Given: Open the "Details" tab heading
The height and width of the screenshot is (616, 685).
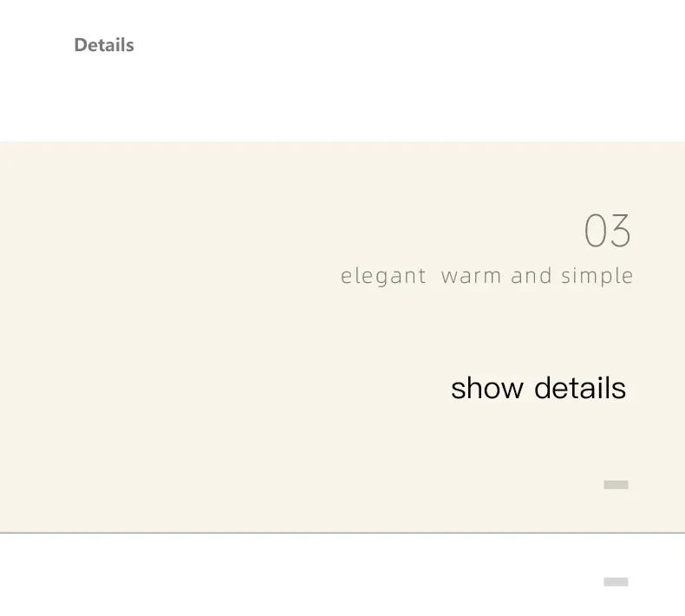Looking at the screenshot, I should (x=104, y=45).
